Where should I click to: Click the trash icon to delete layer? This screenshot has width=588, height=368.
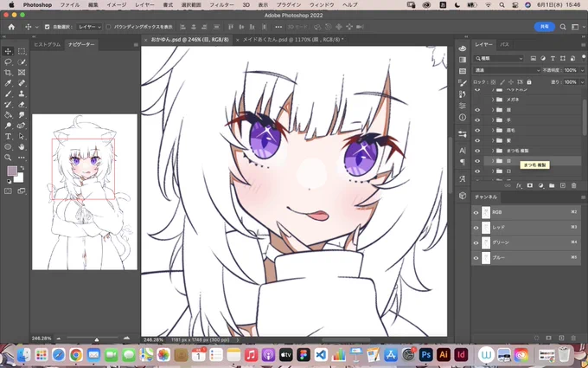(x=573, y=185)
